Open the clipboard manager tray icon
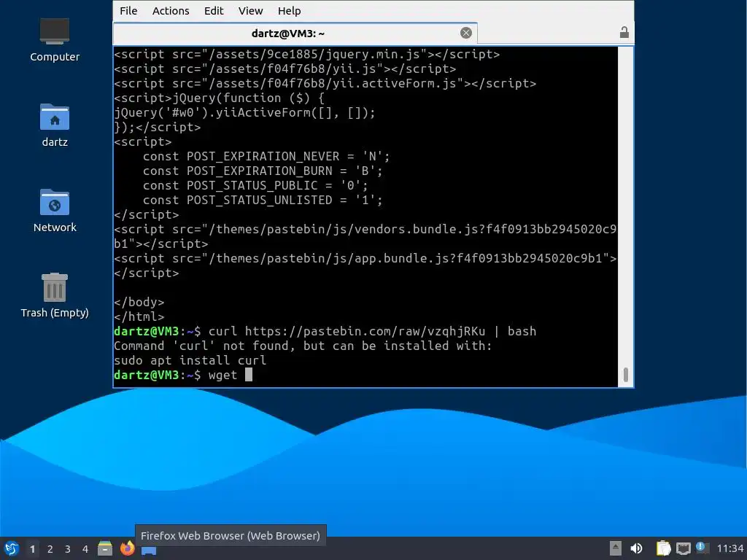 [x=663, y=548]
